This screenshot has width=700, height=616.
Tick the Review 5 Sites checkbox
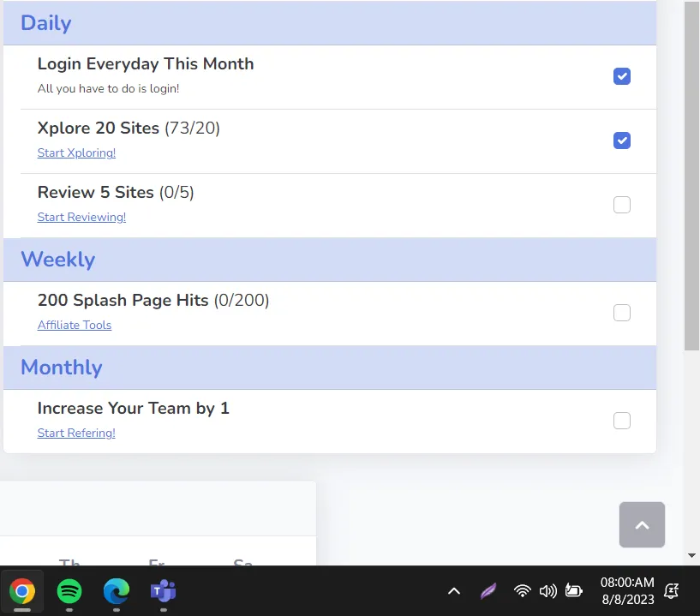[x=622, y=205]
